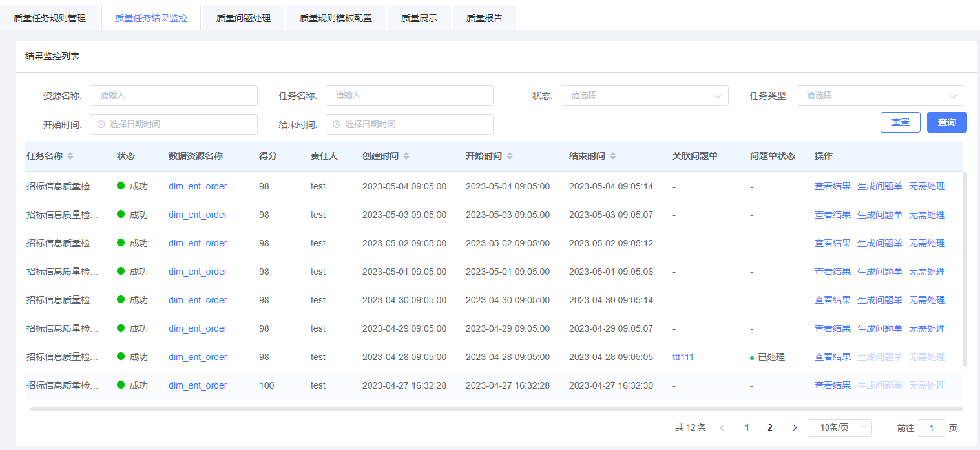Click 查看结果 for the 2023-05-03 row
The width and height of the screenshot is (980, 450).
pos(833,215)
